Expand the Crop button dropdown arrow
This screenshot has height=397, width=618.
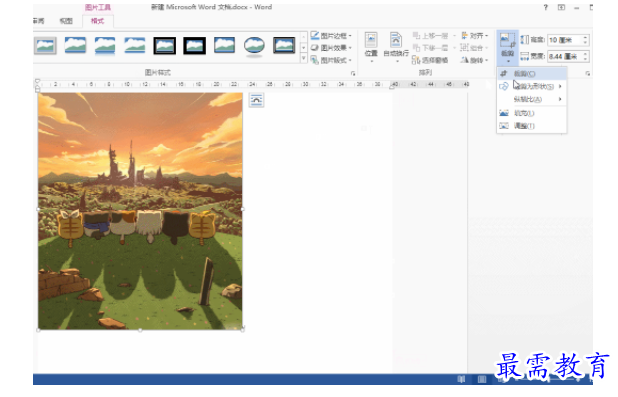[508, 62]
